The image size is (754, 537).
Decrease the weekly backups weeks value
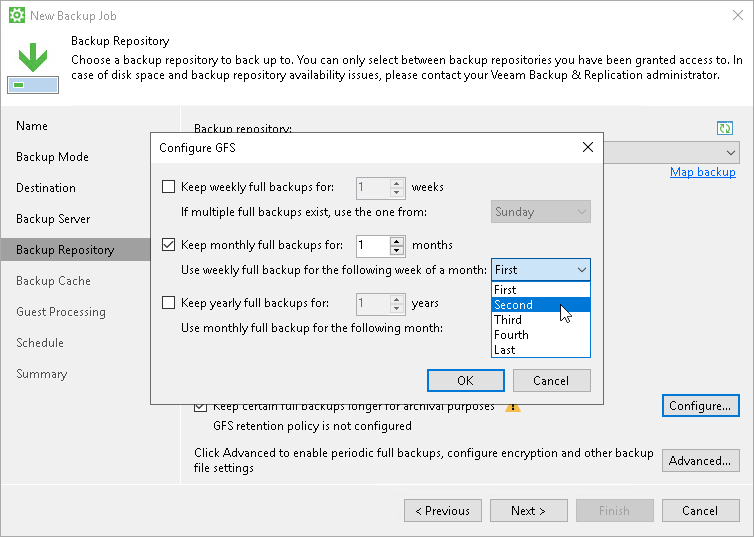pos(397,192)
